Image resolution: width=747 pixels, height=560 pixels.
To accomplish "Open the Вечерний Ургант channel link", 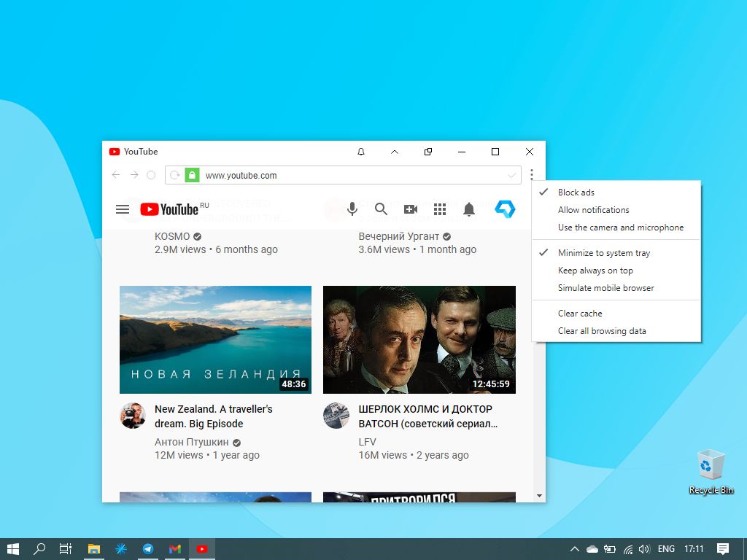I will (x=399, y=236).
